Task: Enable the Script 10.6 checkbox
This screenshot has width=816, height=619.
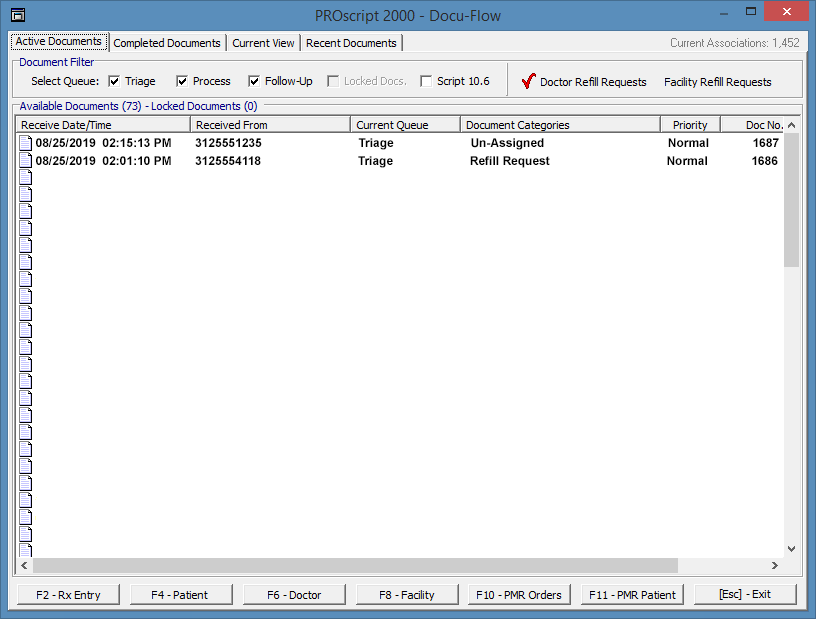Action: pyautogui.click(x=427, y=81)
